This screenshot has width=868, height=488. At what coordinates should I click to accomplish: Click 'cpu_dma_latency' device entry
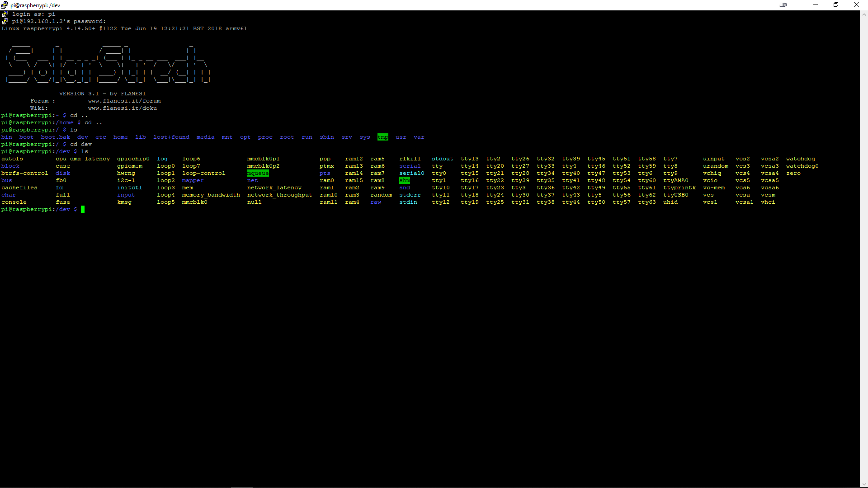(83, 159)
